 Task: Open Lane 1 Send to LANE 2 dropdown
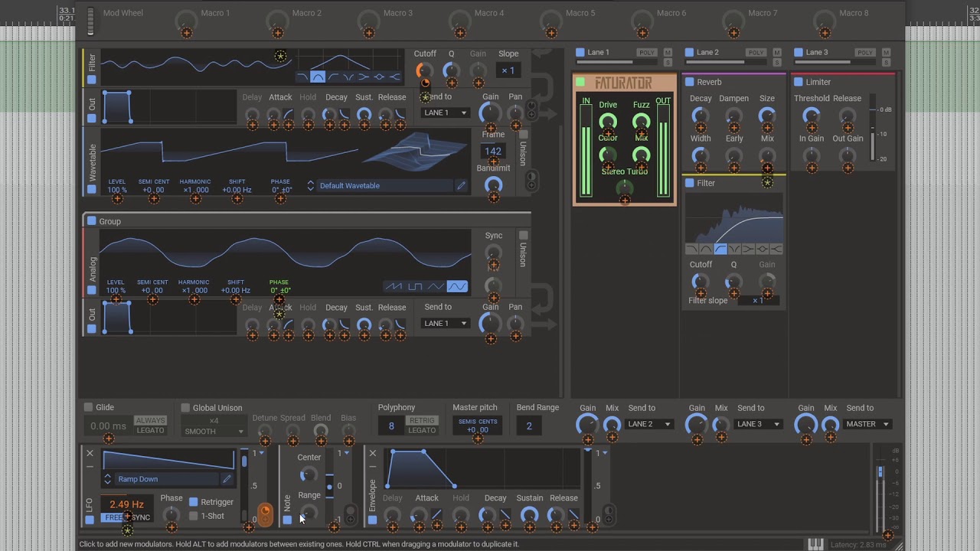(x=649, y=424)
